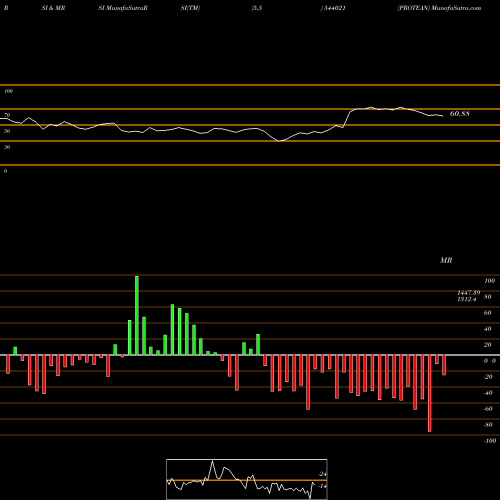Click the MR panel title label

point(446,260)
